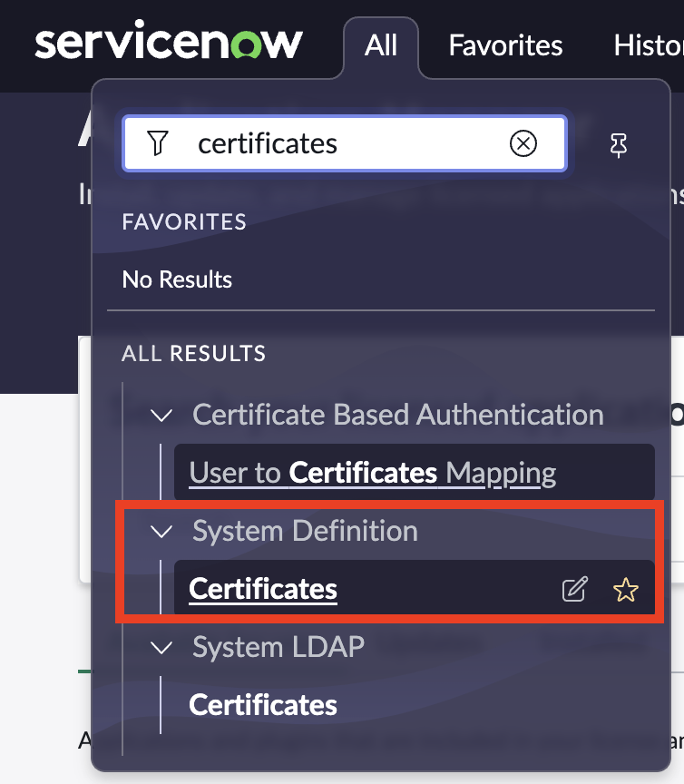This screenshot has height=784, width=684.
Task: Open Certificates under System LDAP
Action: coord(263,705)
